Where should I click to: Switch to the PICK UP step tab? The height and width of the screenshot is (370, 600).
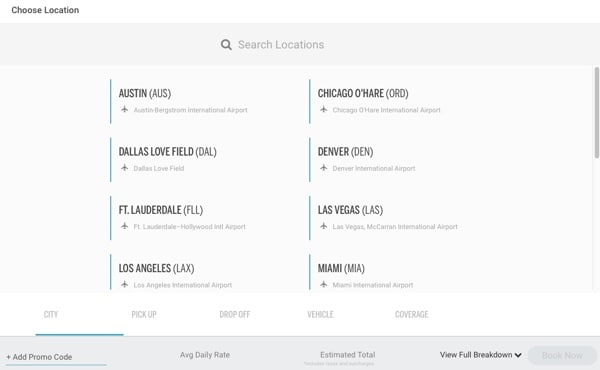(144, 315)
